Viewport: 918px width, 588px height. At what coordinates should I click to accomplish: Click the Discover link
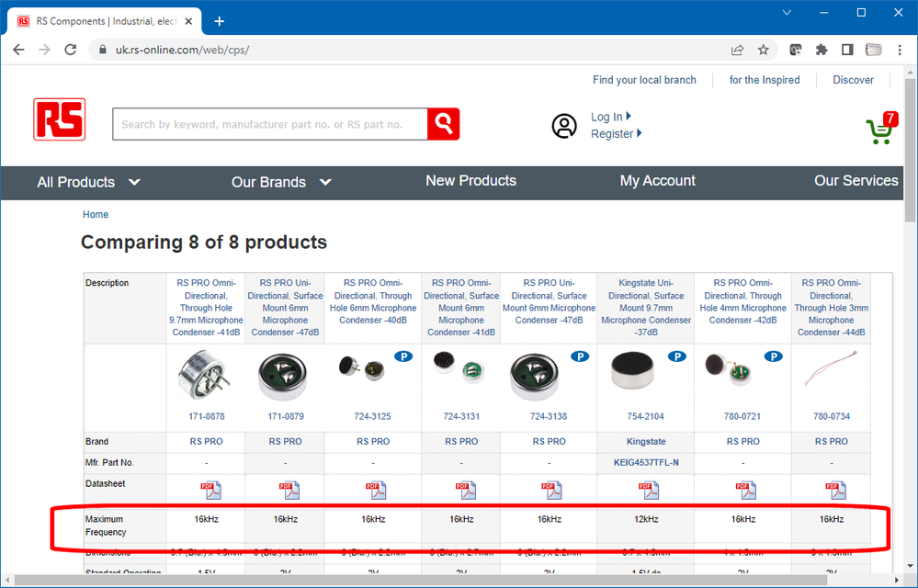point(853,80)
